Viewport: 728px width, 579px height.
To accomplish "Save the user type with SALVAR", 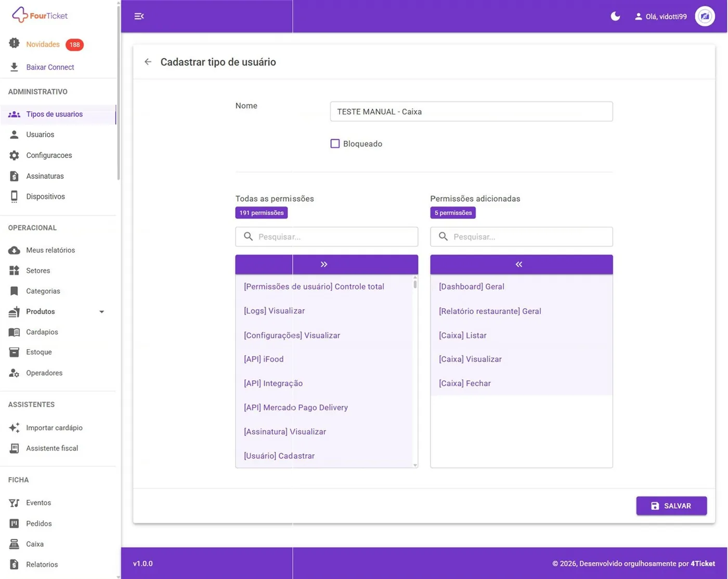I will (671, 506).
